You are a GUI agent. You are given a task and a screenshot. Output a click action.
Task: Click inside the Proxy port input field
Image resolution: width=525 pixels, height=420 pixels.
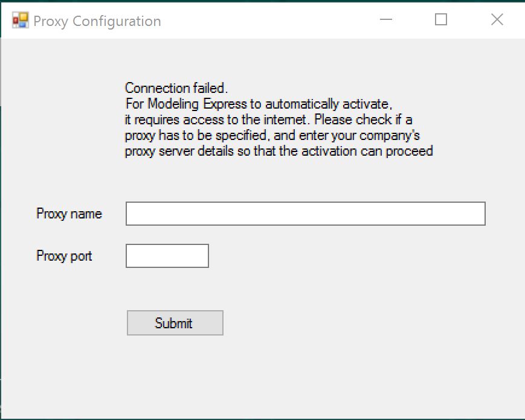point(166,255)
